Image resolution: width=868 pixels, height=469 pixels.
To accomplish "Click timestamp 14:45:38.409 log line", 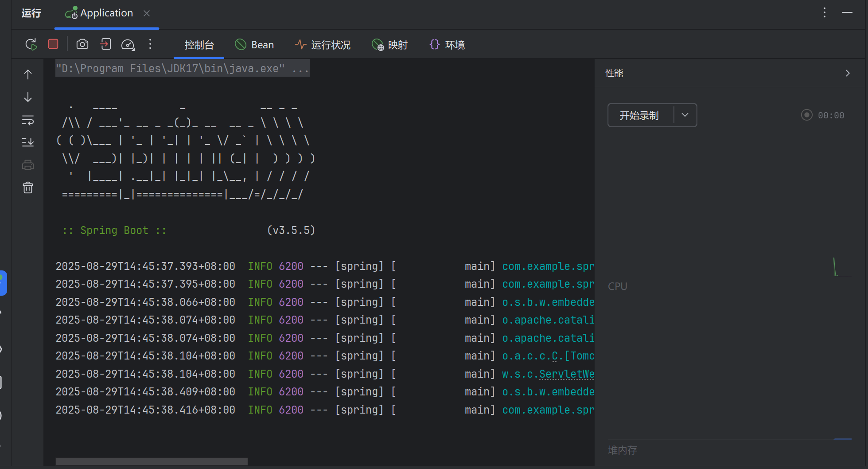I will [x=145, y=392].
